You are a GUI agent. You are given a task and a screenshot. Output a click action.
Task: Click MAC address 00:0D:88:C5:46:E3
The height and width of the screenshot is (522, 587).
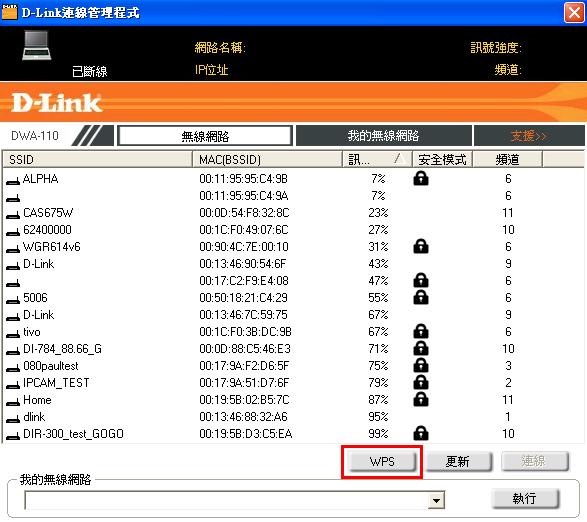[x=245, y=349]
